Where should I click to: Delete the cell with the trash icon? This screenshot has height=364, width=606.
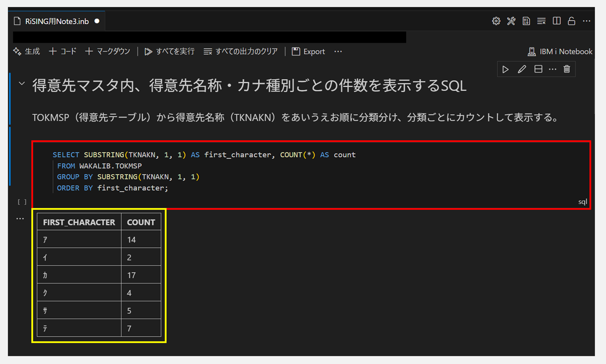point(567,69)
